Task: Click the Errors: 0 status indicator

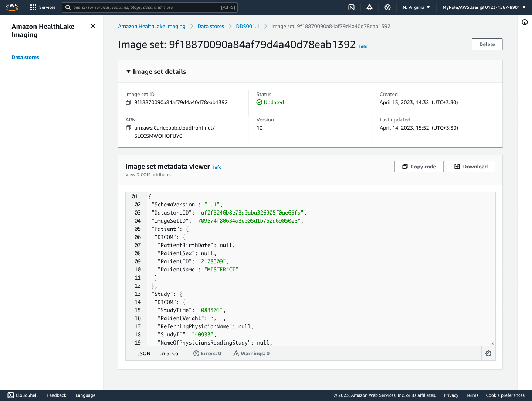Action: [207, 353]
